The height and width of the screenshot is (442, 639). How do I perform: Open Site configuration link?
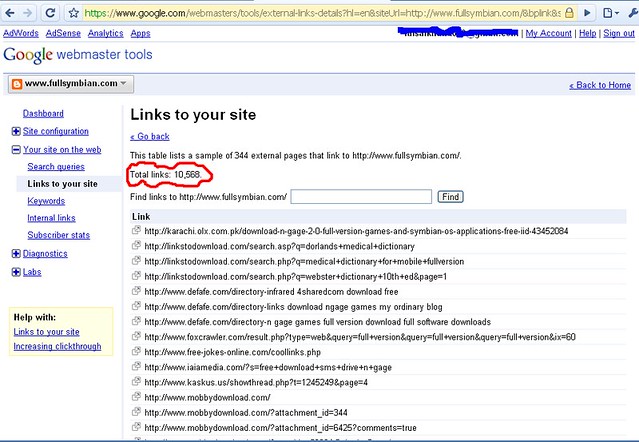55,131
